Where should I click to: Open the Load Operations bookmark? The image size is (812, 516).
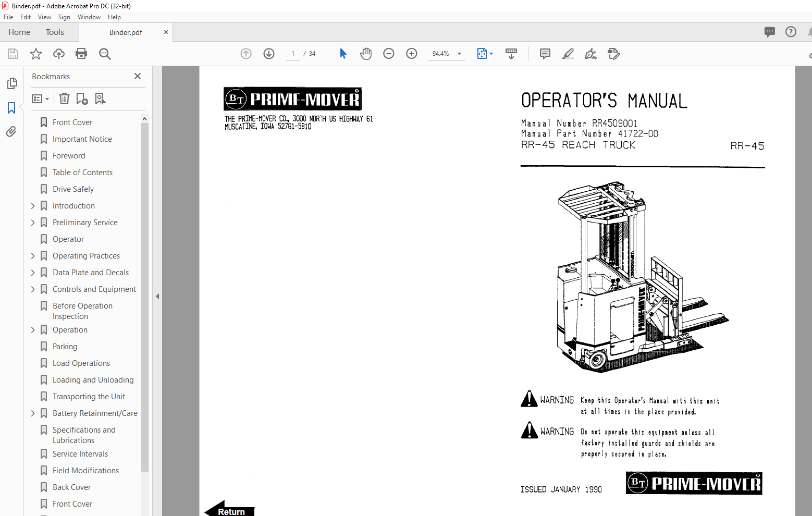click(81, 363)
